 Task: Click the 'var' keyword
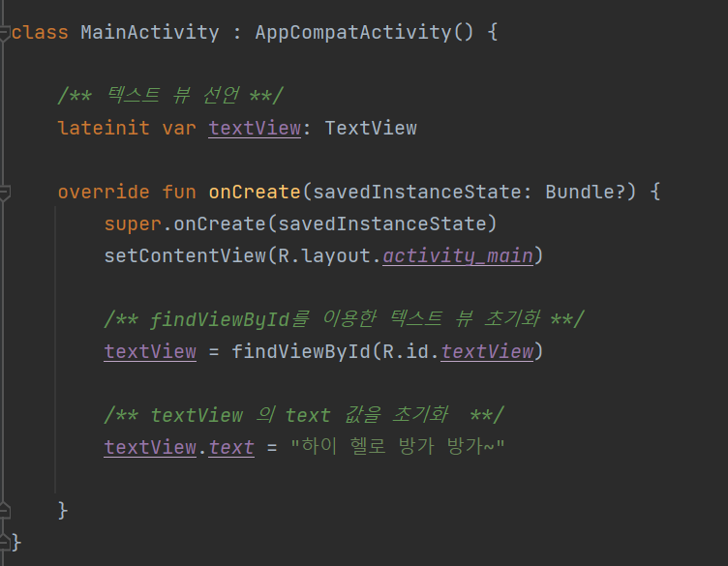pos(179,129)
